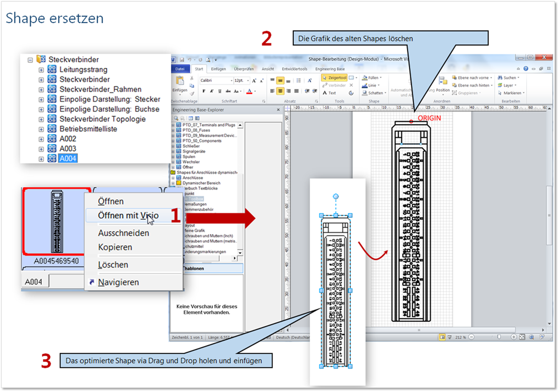This screenshot has width=559, height=392.
Task: Click the Undo icon in Visio title bar
Action: [190, 60]
